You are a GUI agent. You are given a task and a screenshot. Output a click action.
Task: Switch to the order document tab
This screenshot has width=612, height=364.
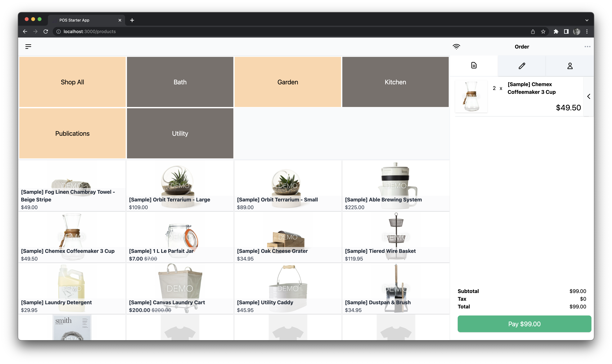(x=474, y=66)
